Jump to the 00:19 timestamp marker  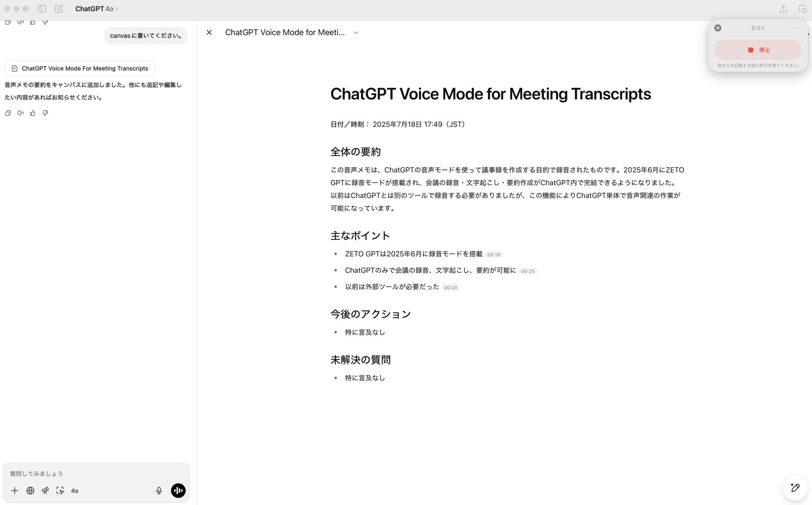click(x=494, y=254)
